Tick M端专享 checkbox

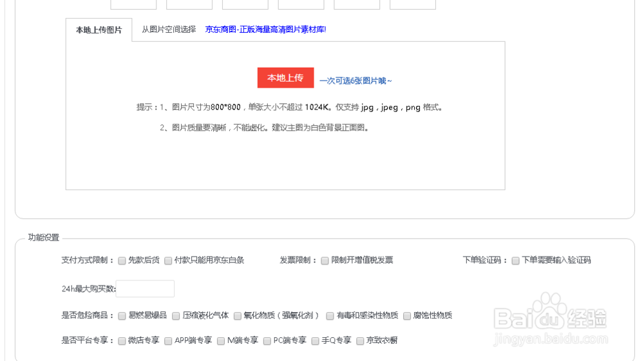(x=221, y=341)
